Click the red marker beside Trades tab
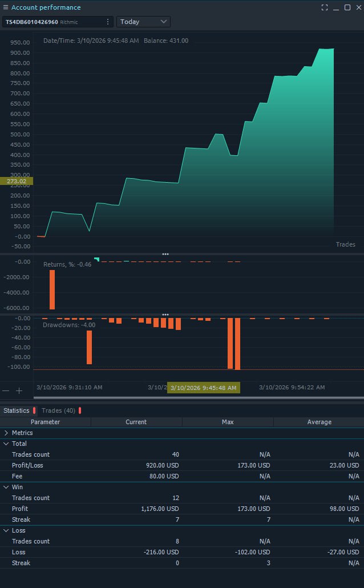The height and width of the screenshot is (588, 364). 80,410
